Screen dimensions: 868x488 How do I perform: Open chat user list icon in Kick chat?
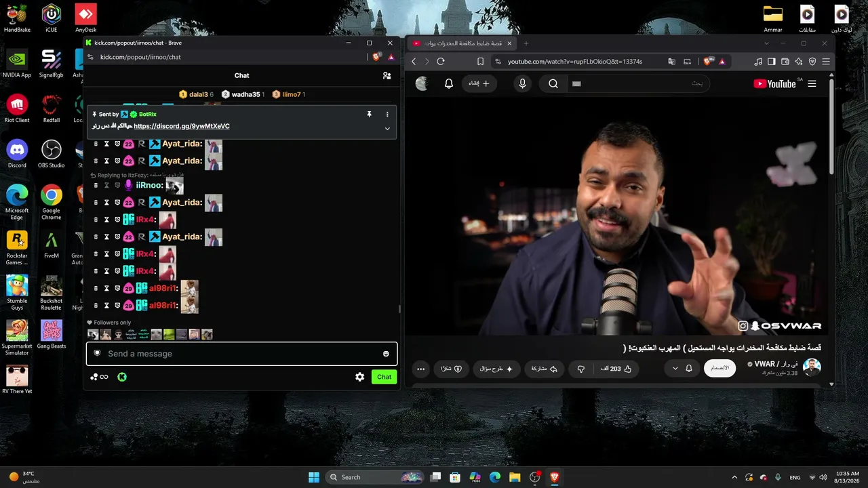pyautogui.click(x=387, y=76)
